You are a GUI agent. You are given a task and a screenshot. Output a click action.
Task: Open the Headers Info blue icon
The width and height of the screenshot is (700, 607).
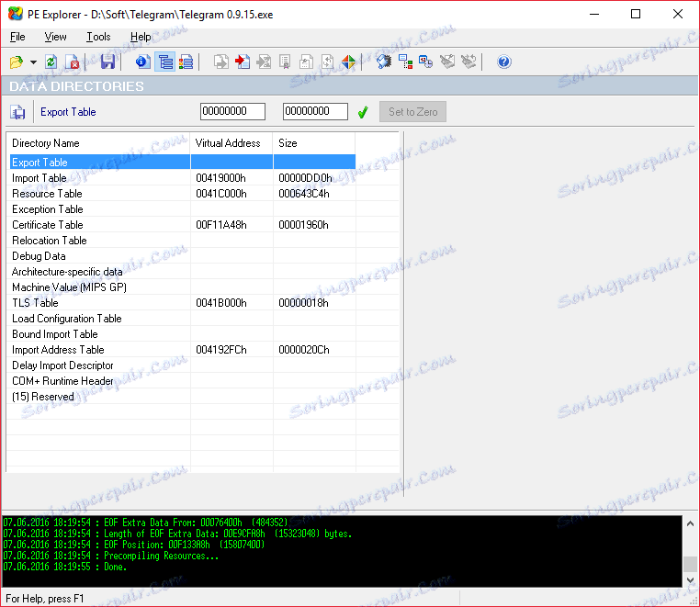pyautogui.click(x=143, y=62)
